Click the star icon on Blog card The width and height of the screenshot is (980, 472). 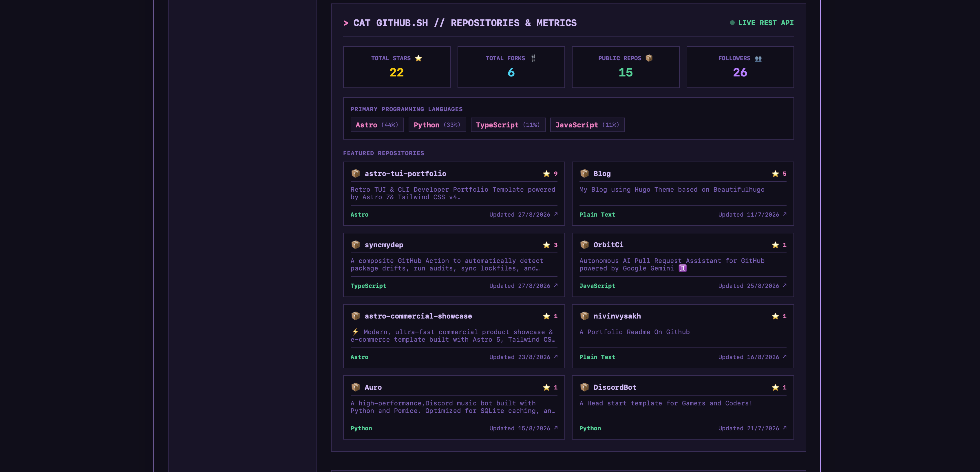[x=775, y=173]
